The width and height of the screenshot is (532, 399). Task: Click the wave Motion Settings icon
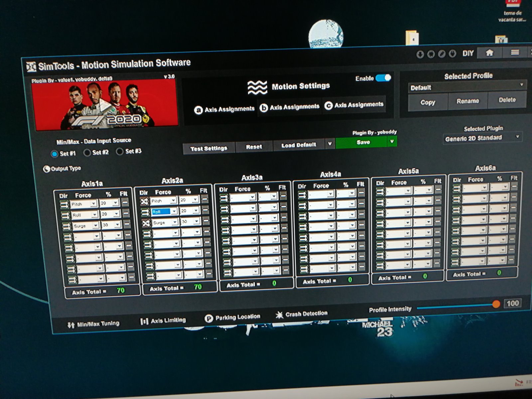[x=257, y=87]
